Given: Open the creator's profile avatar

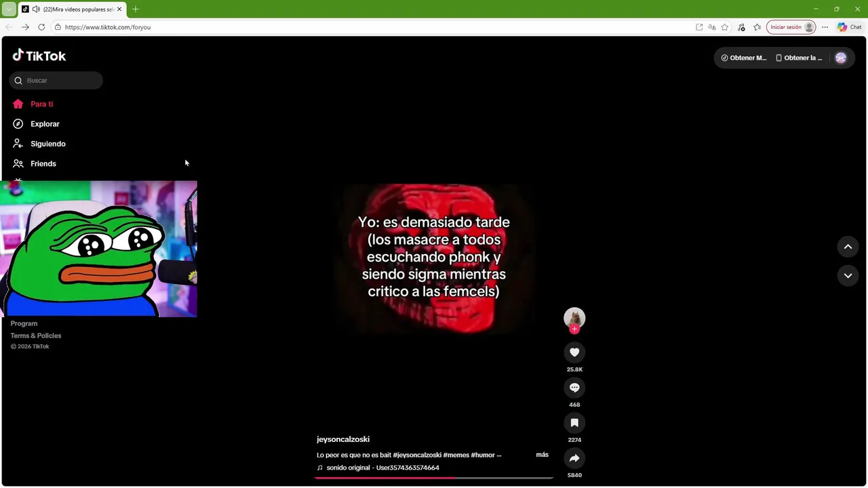Looking at the screenshot, I should click(574, 318).
